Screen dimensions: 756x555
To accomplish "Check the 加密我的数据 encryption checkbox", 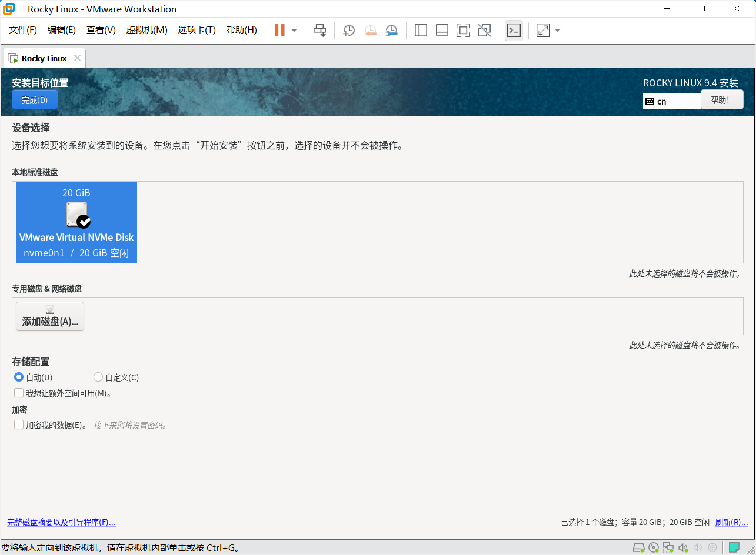I will coord(19,425).
